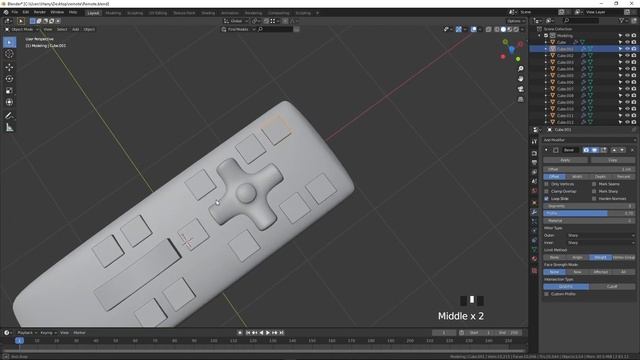This screenshot has width=640, height=360.
Task: Open the Object Mode dropdown
Action: click(x=22, y=29)
